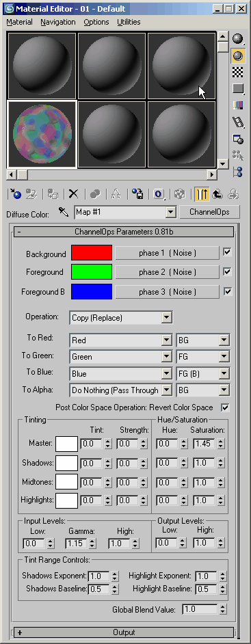Click the Sample Type sphere icon
Viewport: 251px width, 644px height.
237,38
